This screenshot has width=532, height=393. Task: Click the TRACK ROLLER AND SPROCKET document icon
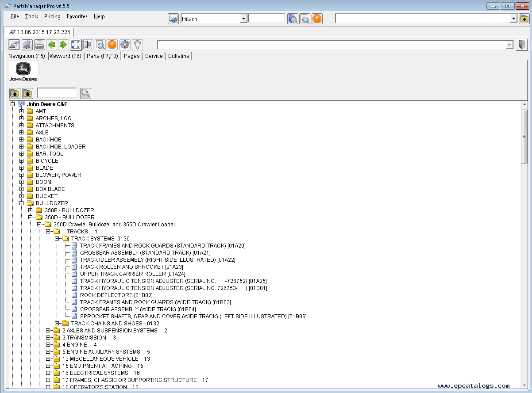point(74,267)
